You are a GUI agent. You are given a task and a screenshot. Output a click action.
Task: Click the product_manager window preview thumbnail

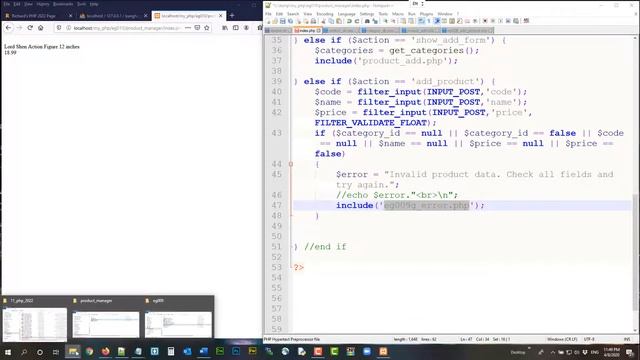(106, 324)
